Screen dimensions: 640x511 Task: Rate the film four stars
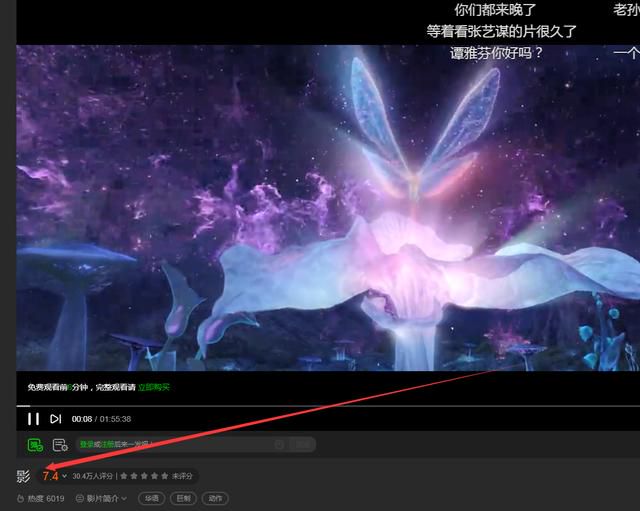(x=154, y=476)
